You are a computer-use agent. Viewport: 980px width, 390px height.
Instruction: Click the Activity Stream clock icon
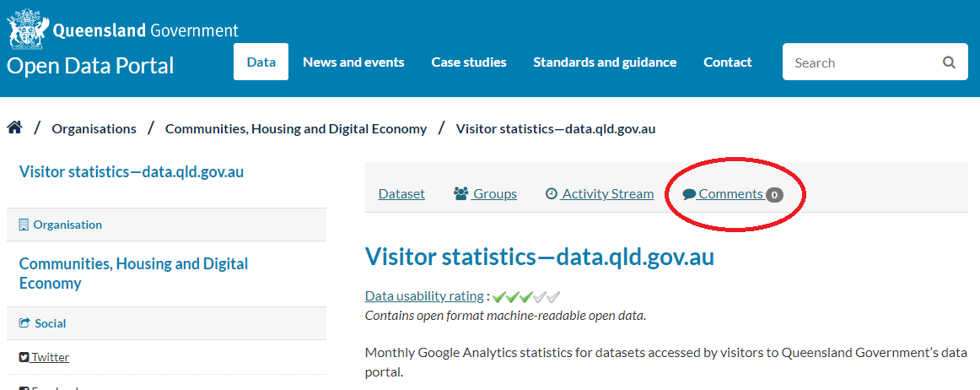click(x=552, y=193)
